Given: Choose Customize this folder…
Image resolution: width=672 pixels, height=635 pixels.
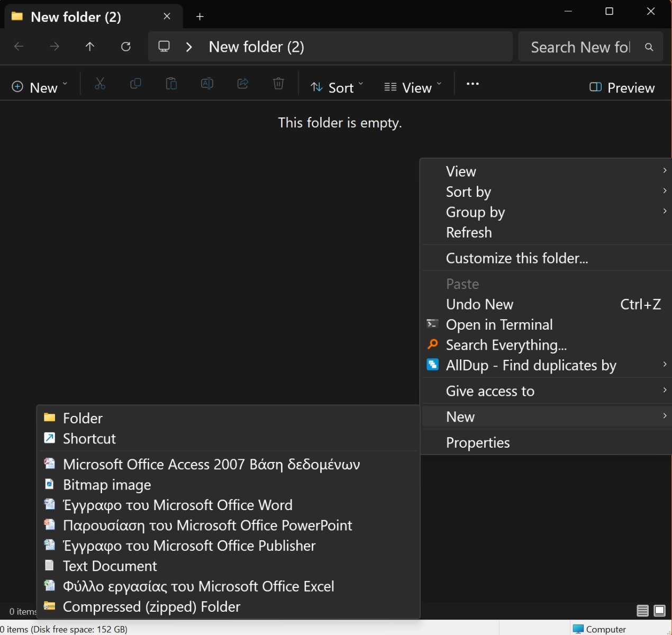Looking at the screenshot, I should coord(547,258).
